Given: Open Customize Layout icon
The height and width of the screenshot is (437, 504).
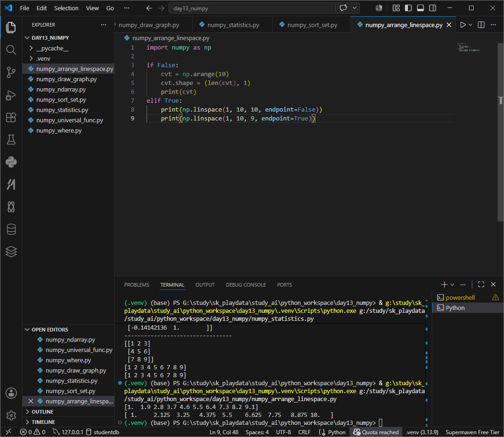Looking at the screenshot, I should [396, 8].
